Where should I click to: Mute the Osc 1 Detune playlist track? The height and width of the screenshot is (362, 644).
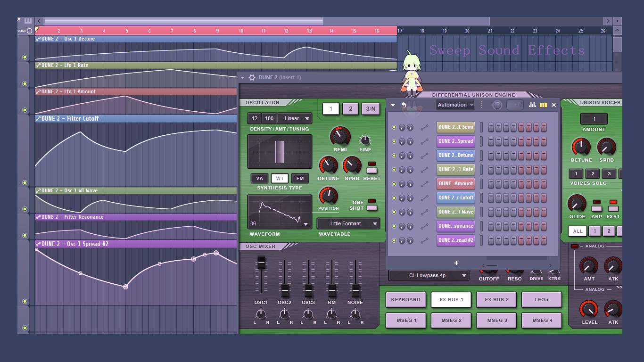[x=25, y=58]
